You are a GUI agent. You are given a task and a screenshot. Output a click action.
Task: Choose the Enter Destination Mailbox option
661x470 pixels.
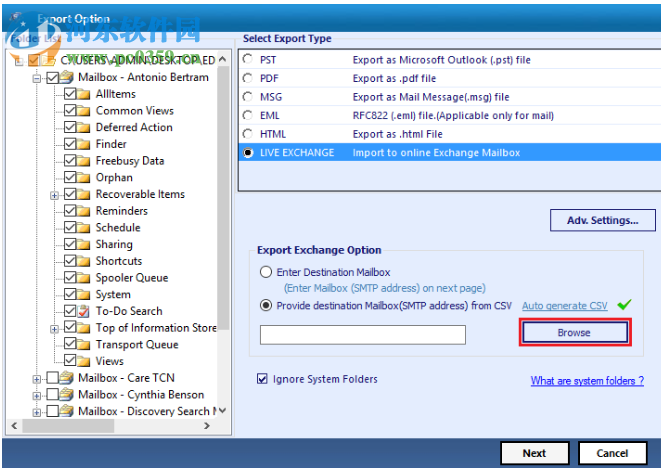point(266,272)
